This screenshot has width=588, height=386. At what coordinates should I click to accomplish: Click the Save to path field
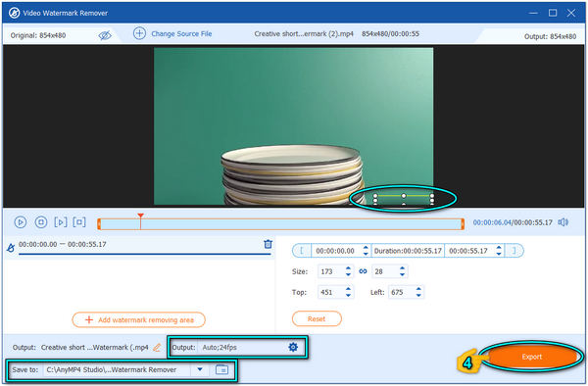[117, 370]
